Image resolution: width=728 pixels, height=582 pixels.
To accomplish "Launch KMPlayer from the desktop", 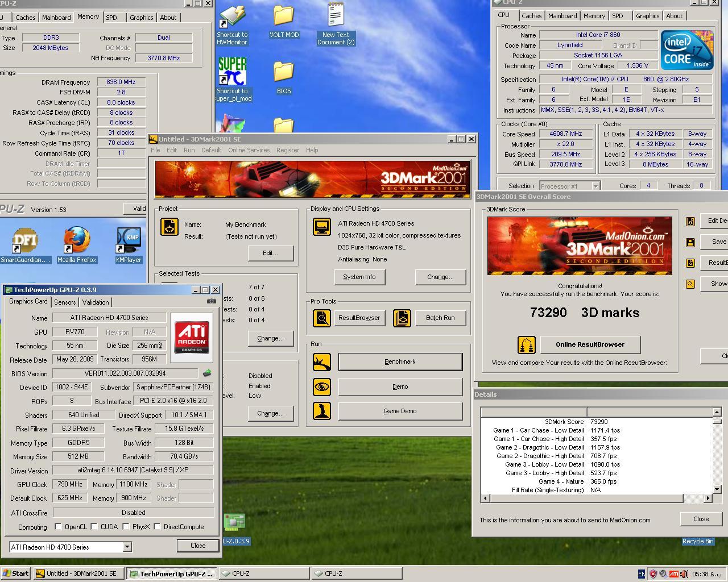I will point(129,246).
